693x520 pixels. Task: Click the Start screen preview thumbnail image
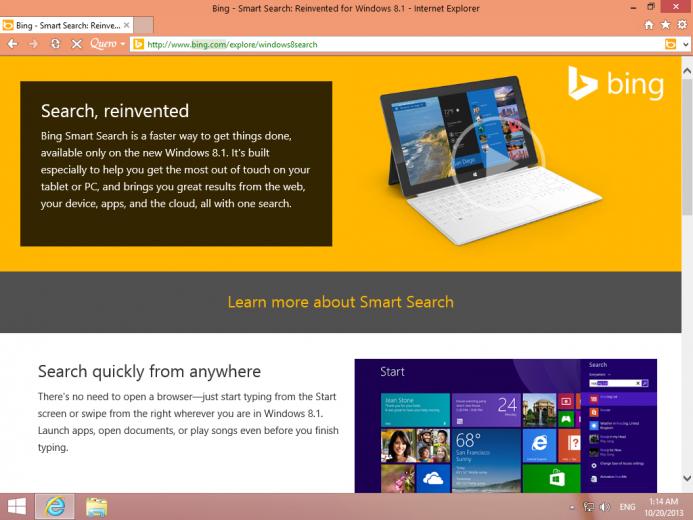tap(505, 425)
